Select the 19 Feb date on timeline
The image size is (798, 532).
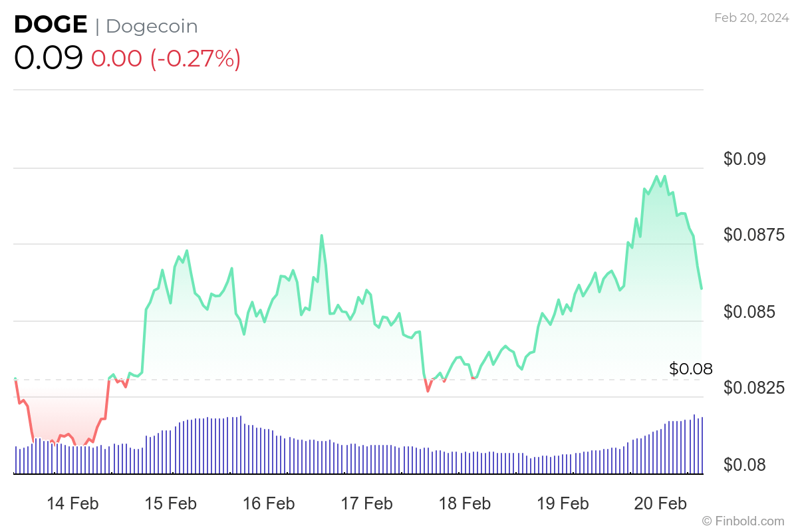tap(562, 504)
